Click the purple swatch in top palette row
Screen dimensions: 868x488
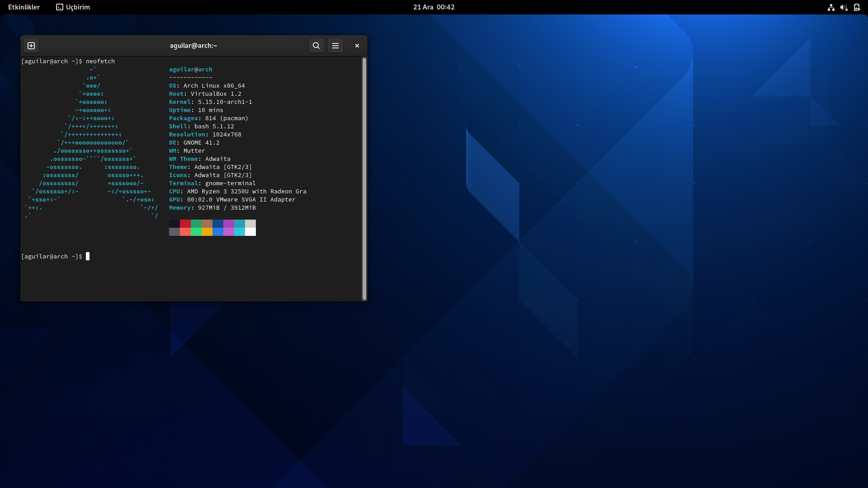[229, 224]
